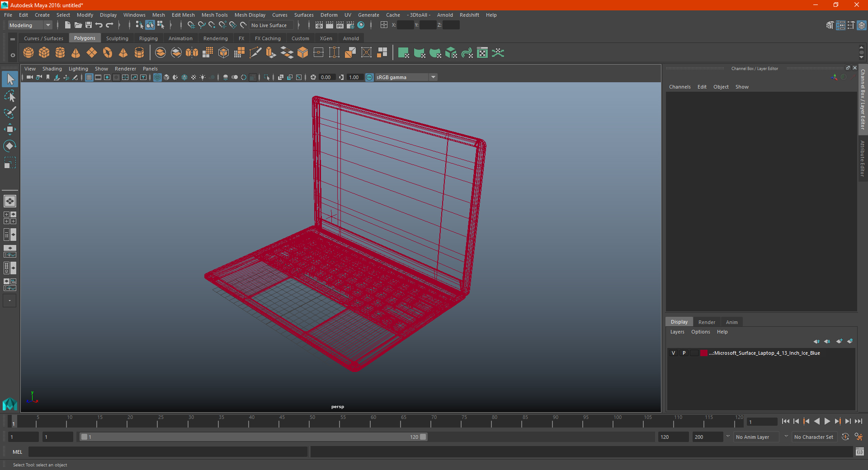Open the No Character Set dropdown
Image resolution: width=868 pixels, height=470 pixels.
pyautogui.click(x=815, y=437)
